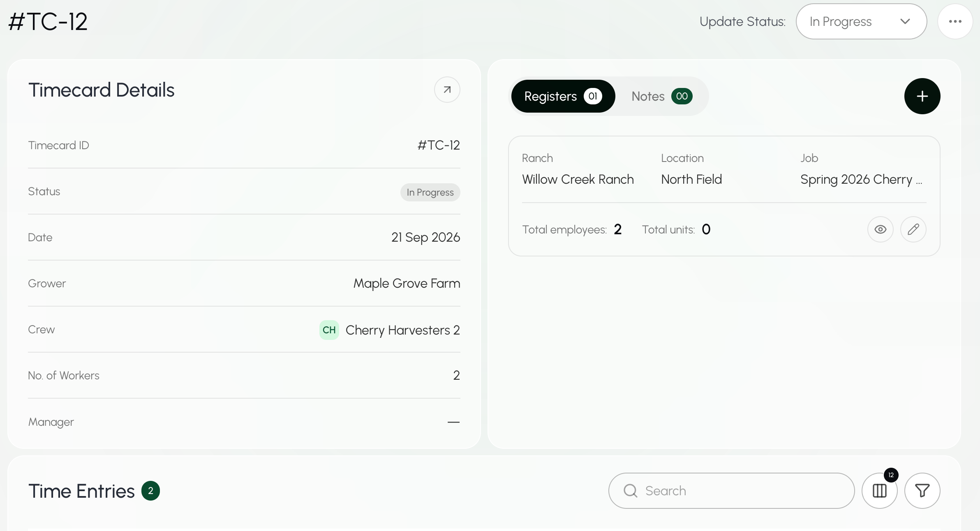Edit the register with the pencil icon
Viewport: 980px width, 531px height.
913,229
